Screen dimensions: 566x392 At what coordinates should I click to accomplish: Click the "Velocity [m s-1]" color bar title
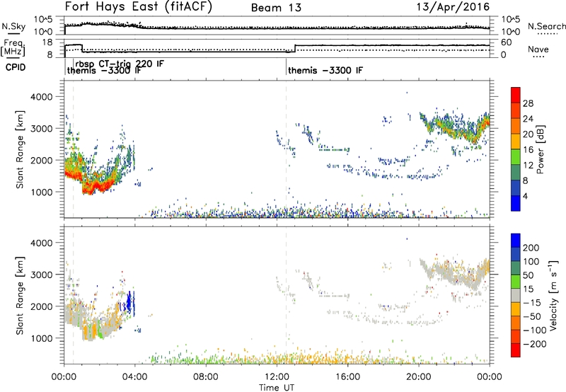(x=553, y=295)
